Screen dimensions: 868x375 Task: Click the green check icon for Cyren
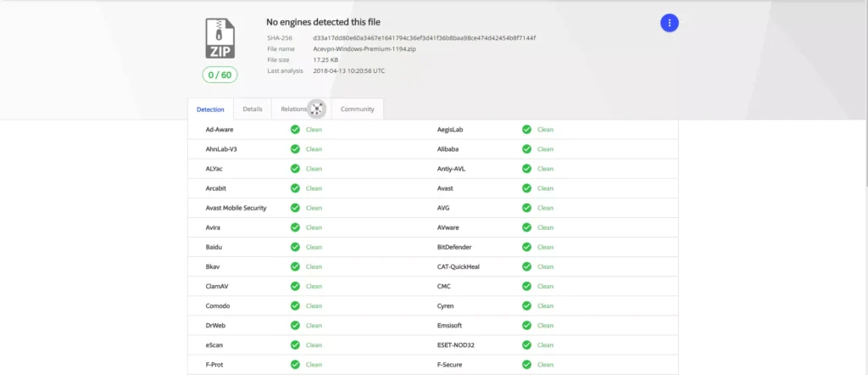click(526, 305)
